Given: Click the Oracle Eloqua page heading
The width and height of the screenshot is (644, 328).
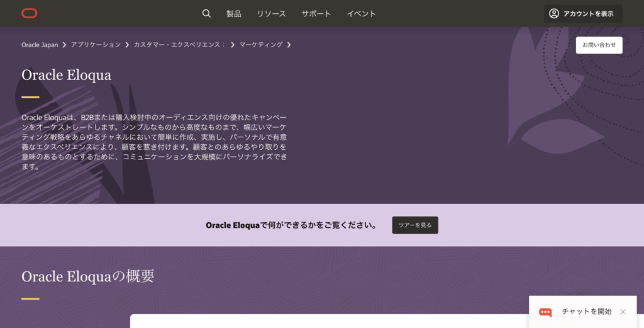Looking at the screenshot, I should (66, 75).
